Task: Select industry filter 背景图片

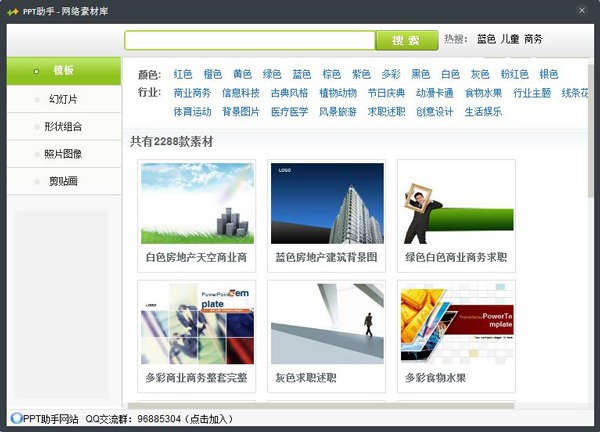Action: click(x=241, y=112)
